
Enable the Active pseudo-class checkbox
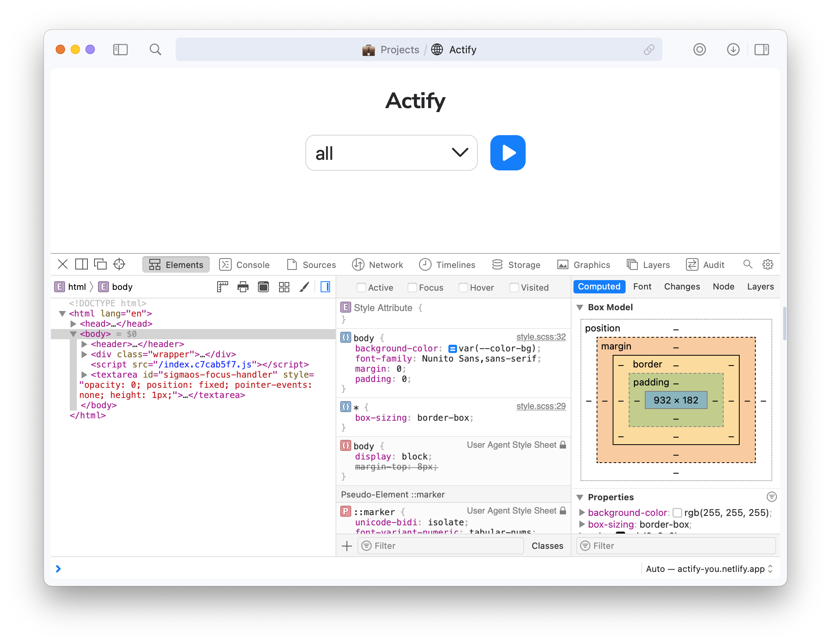361,288
